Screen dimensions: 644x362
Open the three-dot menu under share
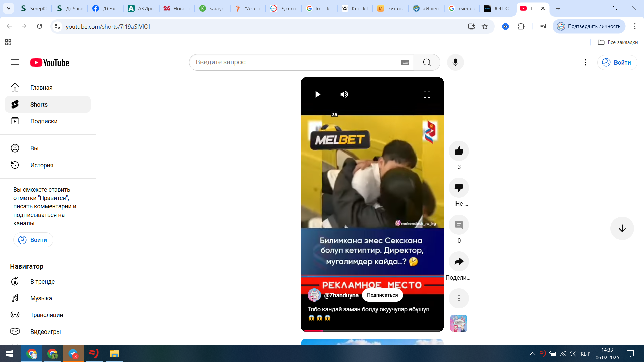coord(459,298)
